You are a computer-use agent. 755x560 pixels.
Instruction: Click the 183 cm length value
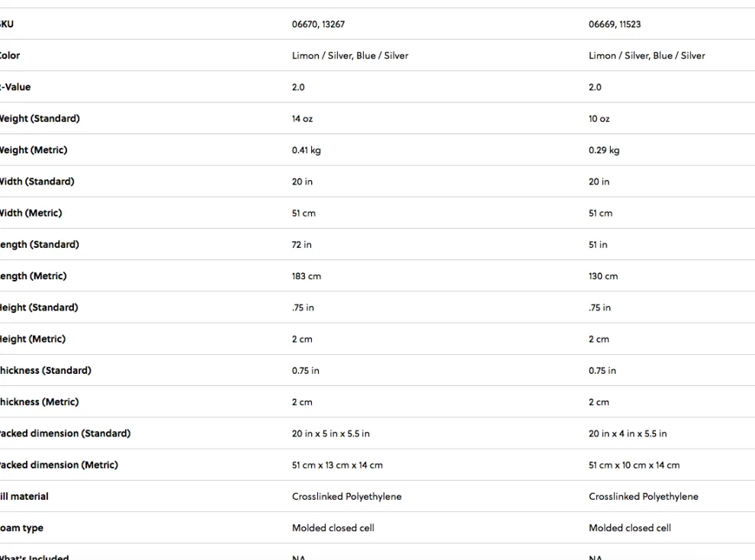tap(306, 276)
